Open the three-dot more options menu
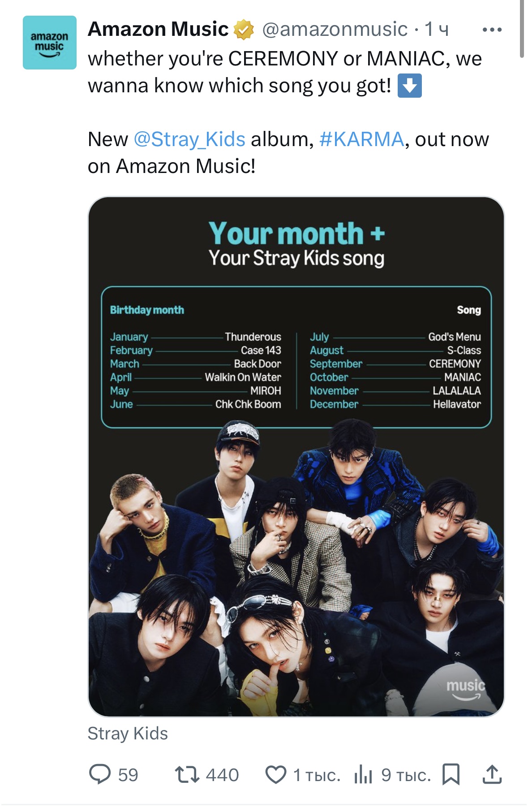The width and height of the screenshot is (528, 812). [x=492, y=30]
